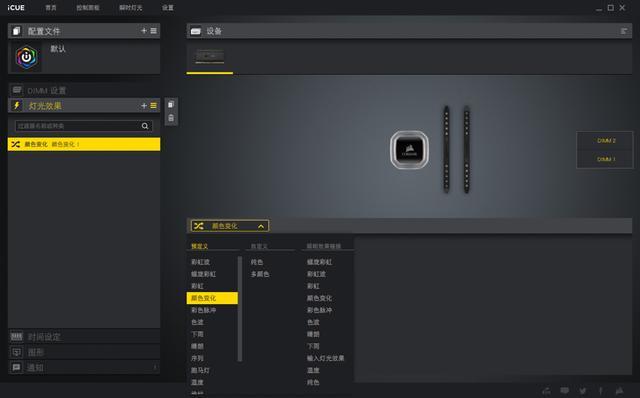Click the 灯光效果 lightning bolt icon

tap(17, 106)
